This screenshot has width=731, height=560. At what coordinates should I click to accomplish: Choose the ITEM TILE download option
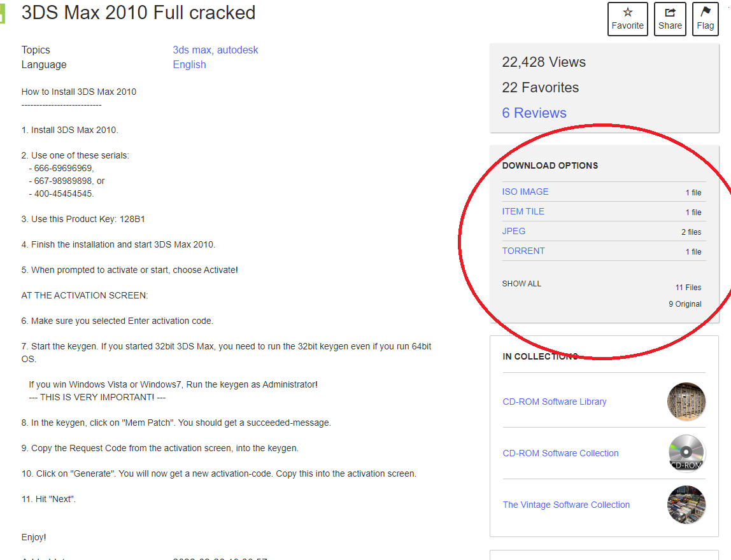(x=523, y=211)
